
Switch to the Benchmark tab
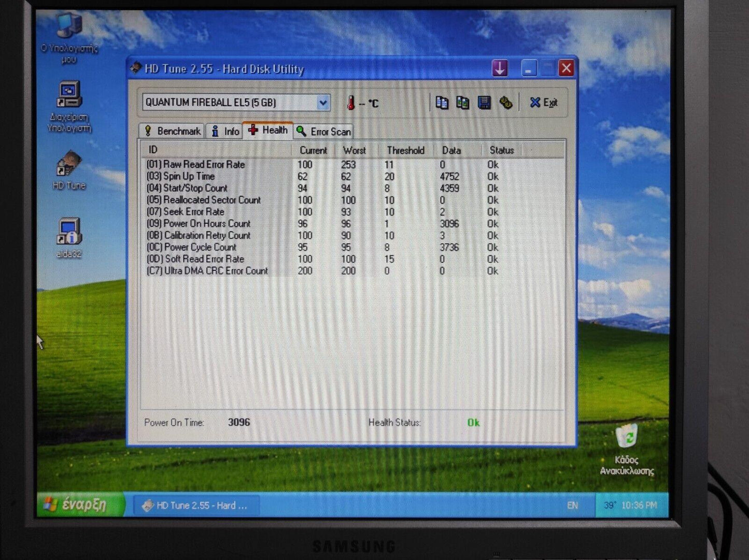[172, 132]
